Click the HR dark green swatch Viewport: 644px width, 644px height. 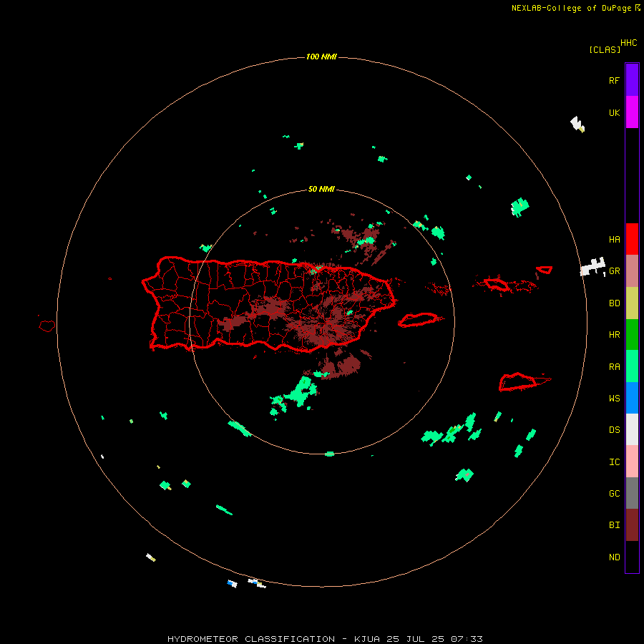click(x=632, y=335)
